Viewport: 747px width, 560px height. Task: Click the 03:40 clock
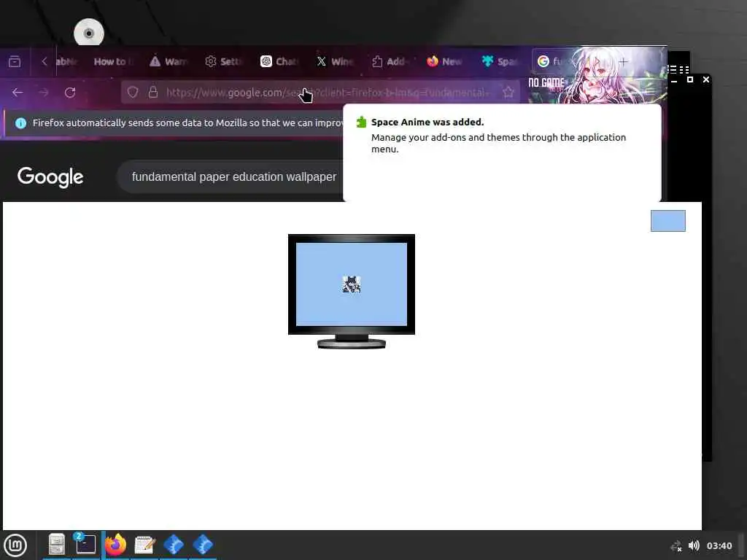(x=719, y=545)
